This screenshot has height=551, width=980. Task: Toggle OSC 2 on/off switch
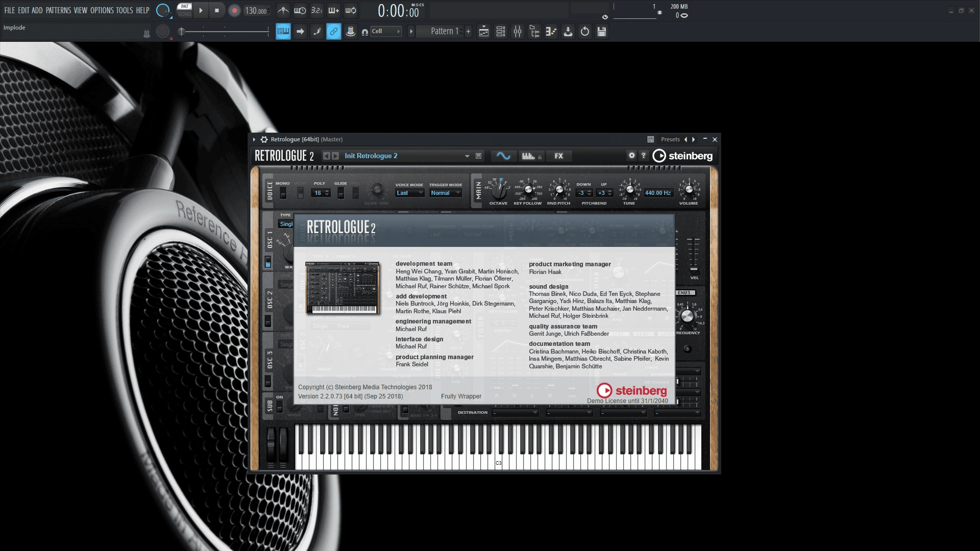[x=267, y=321]
